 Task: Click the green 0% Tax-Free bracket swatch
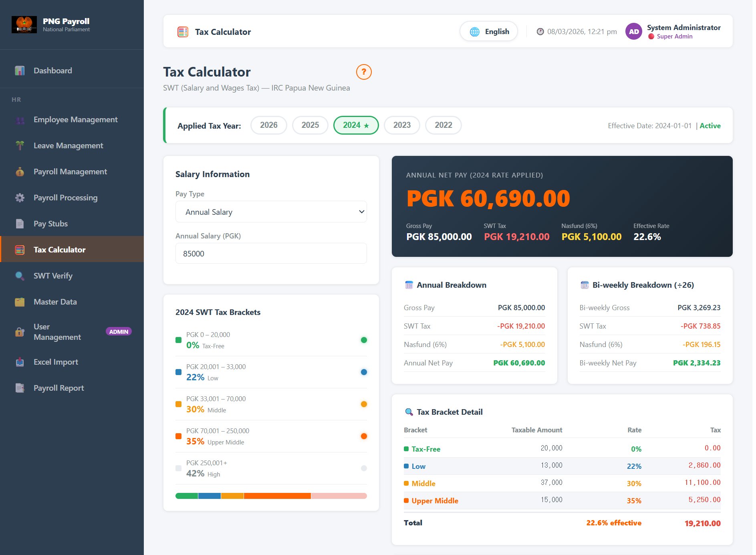pyautogui.click(x=179, y=340)
